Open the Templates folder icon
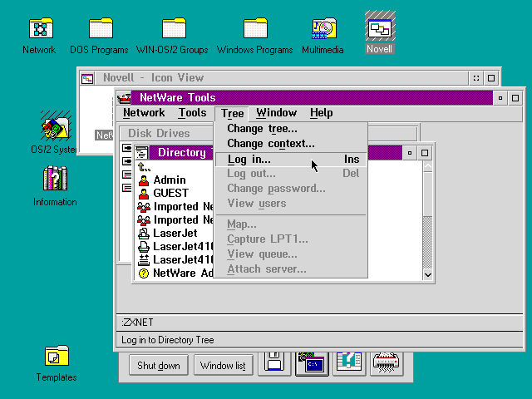The image size is (532, 399). point(57,356)
